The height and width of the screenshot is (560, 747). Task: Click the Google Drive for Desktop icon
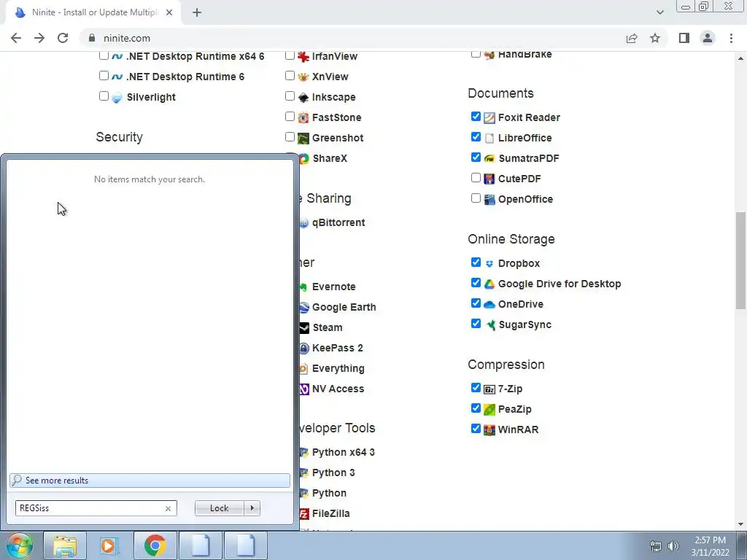(x=489, y=284)
